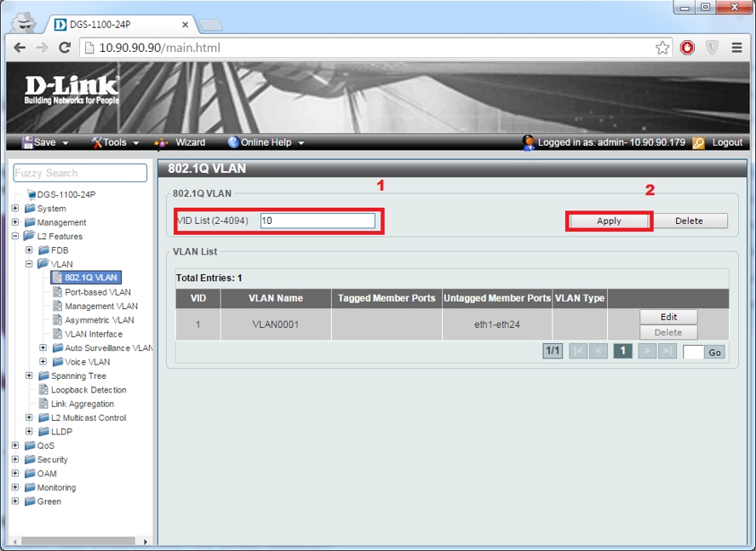This screenshot has height=551, width=756.
Task: Open the Tools dropdown menu
Action: pyautogui.click(x=115, y=143)
